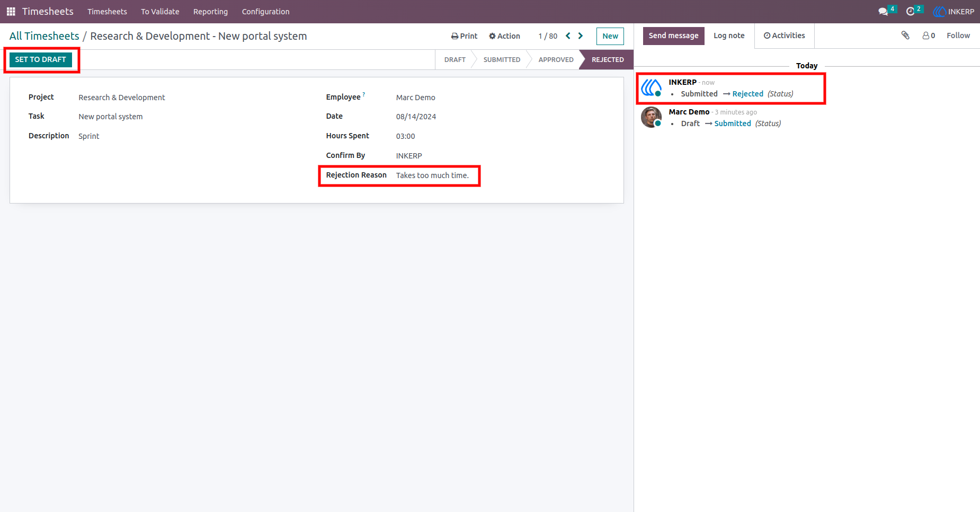Click the Employee help question mark

point(364,94)
